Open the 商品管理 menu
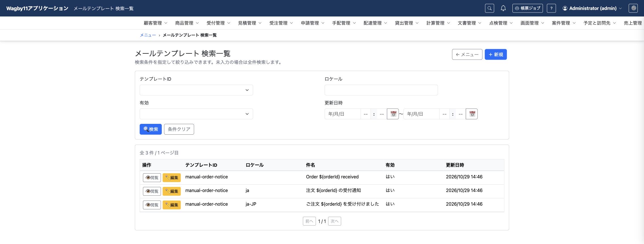This screenshot has width=644, height=244. coord(187,23)
